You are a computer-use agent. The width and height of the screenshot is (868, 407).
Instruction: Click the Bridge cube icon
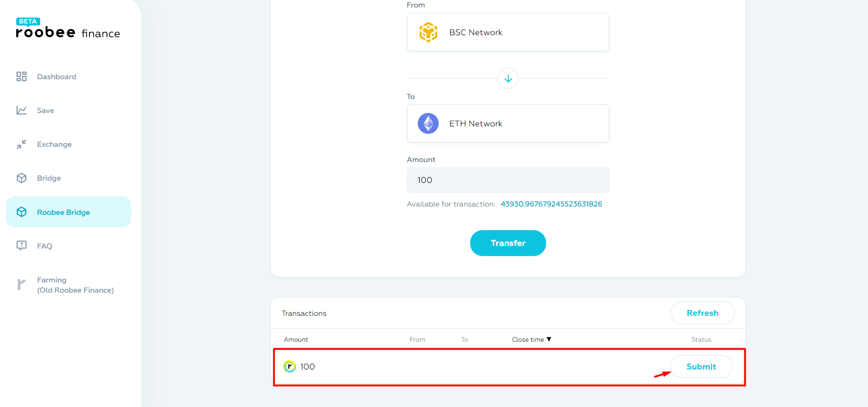21,178
